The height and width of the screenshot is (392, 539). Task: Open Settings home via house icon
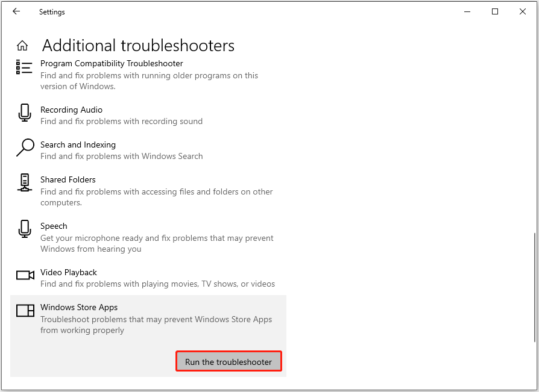(x=22, y=45)
